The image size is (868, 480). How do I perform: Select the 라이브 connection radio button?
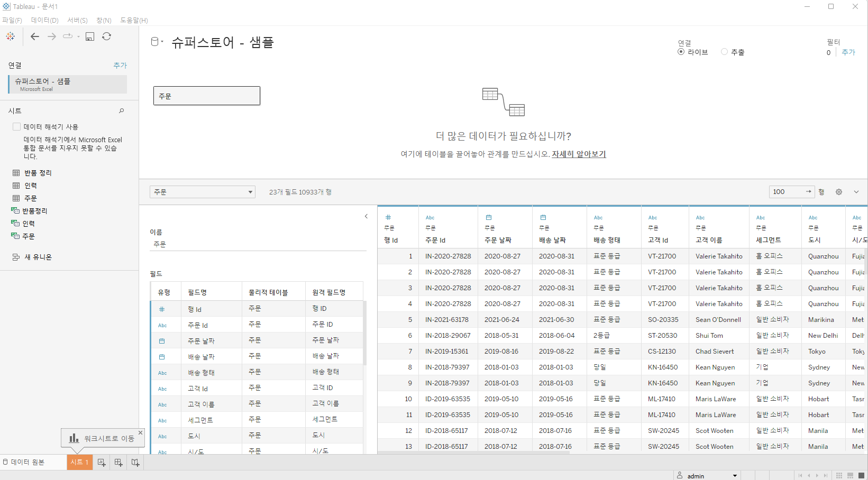click(x=681, y=52)
